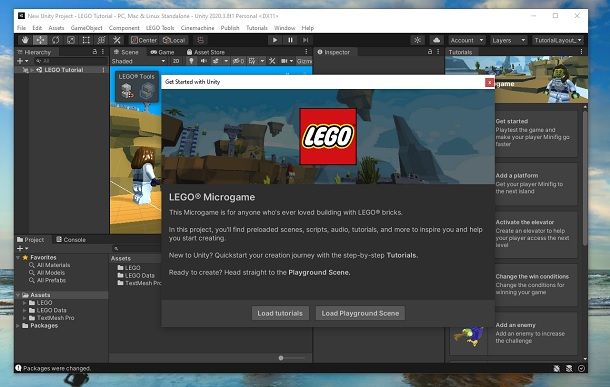Click the activity checkmark icon in status bar
Viewport: 610px width, 387px height.
pos(581,368)
